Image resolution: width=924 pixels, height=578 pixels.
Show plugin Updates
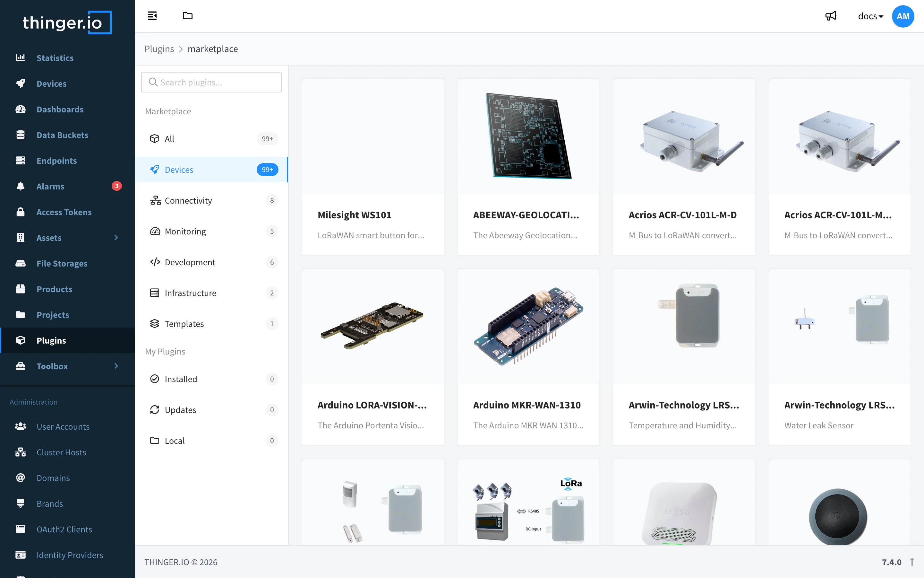[x=211, y=410]
